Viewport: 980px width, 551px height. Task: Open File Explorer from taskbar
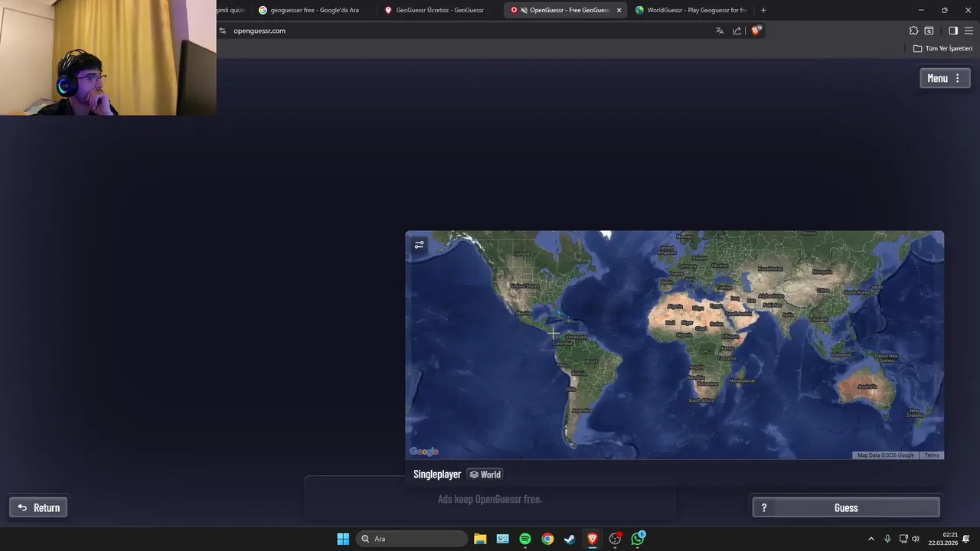480,539
